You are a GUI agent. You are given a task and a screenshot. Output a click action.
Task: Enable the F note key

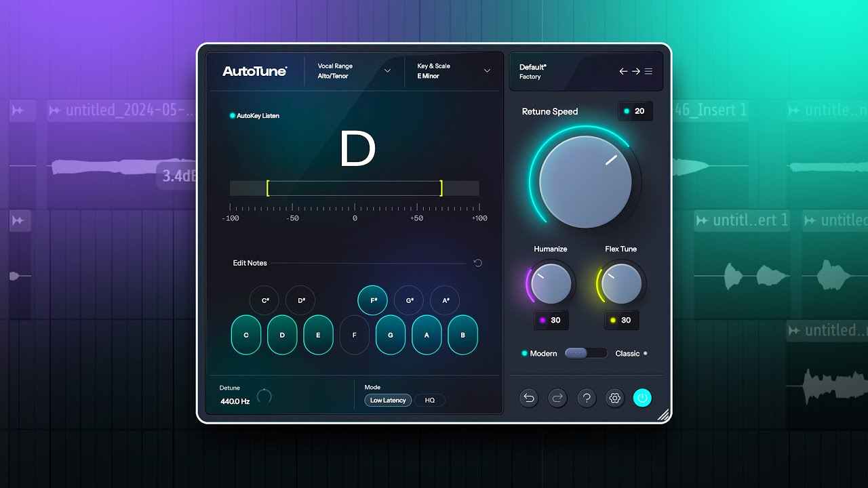(354, 335)
